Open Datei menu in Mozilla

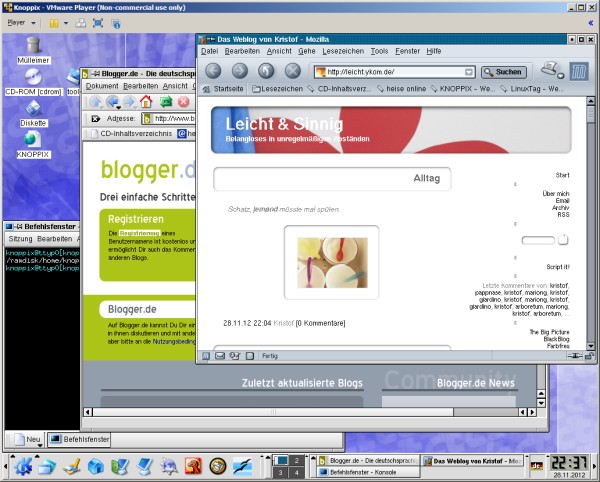(209, 51)
